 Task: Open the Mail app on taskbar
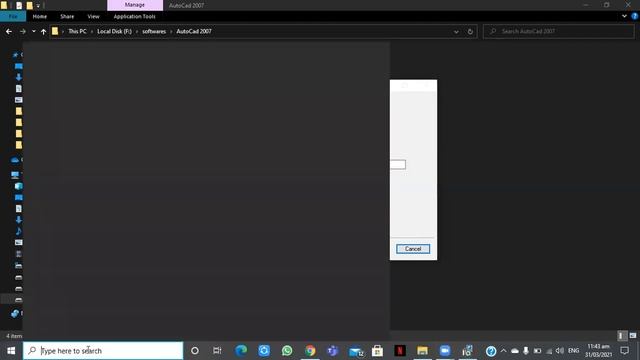pos(356,351)
